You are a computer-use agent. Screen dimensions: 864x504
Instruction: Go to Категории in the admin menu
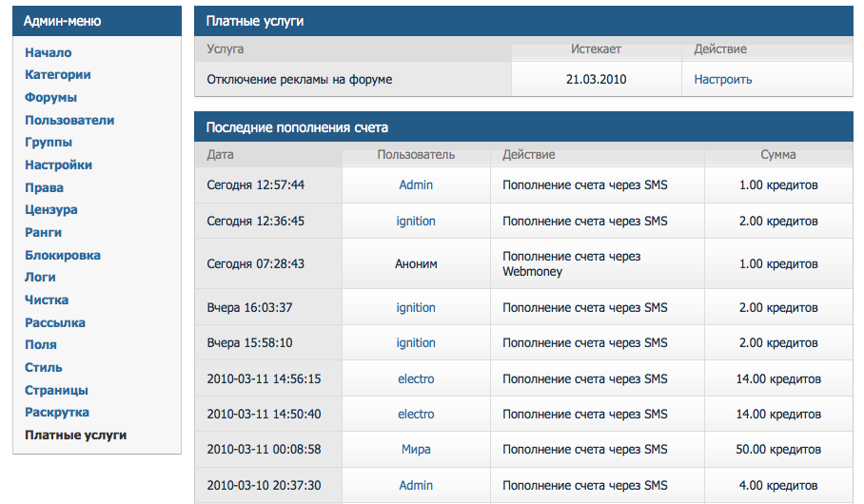point(58,75)
